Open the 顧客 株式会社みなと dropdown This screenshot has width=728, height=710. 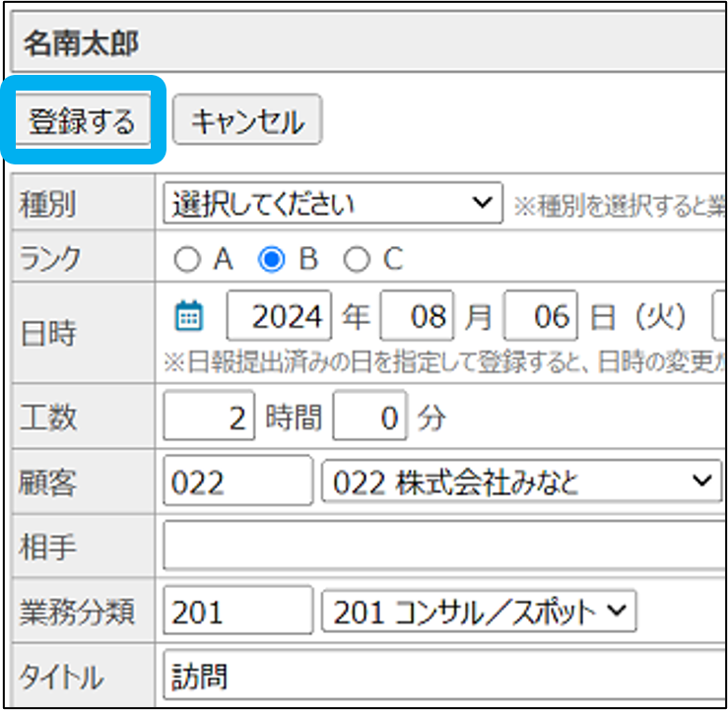pos(522,482)
